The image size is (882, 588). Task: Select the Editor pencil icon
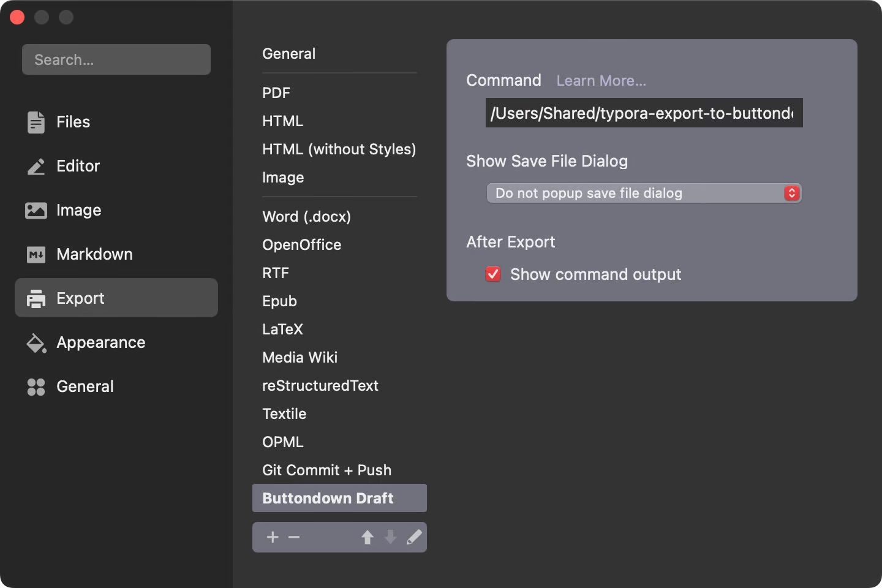36,166
